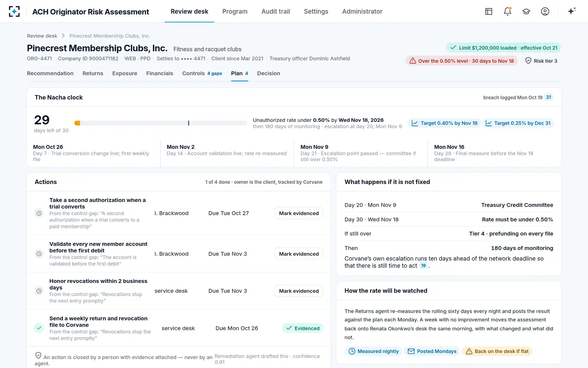Click the ACH Originator app logo icon
The height and width of the screenshot is (368, 588).
pos(14,11)
